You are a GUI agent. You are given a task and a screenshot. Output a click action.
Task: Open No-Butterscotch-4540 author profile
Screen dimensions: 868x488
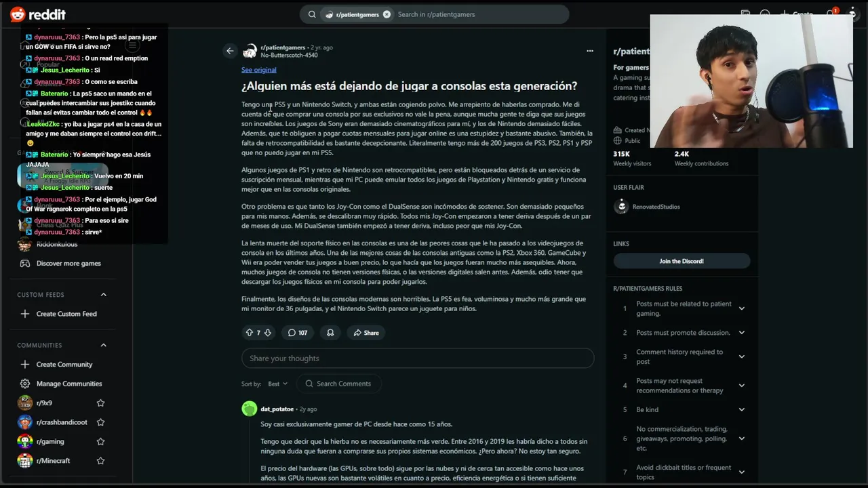point(289,55)
